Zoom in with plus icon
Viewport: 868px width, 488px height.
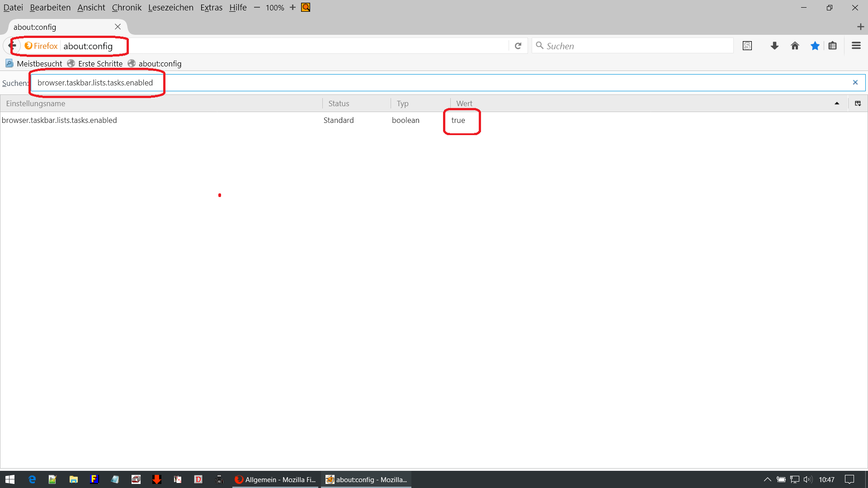pos(292,7)
